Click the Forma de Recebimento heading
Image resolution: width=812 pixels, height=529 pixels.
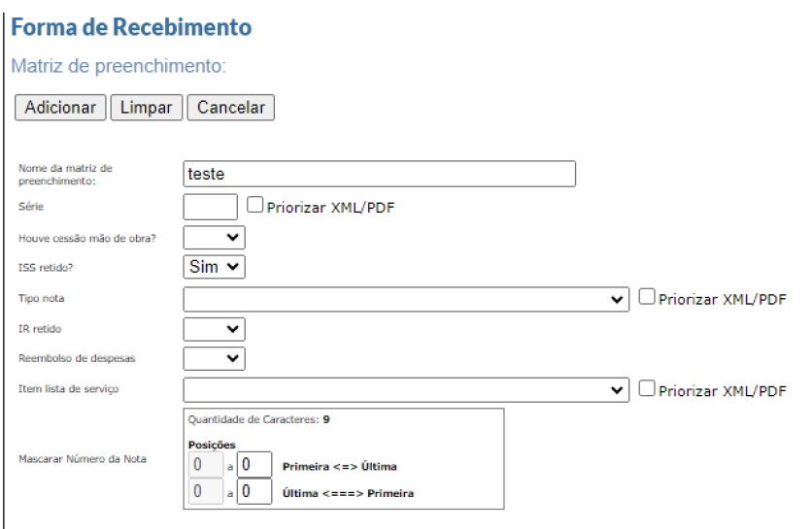click(x=131, y=27)
